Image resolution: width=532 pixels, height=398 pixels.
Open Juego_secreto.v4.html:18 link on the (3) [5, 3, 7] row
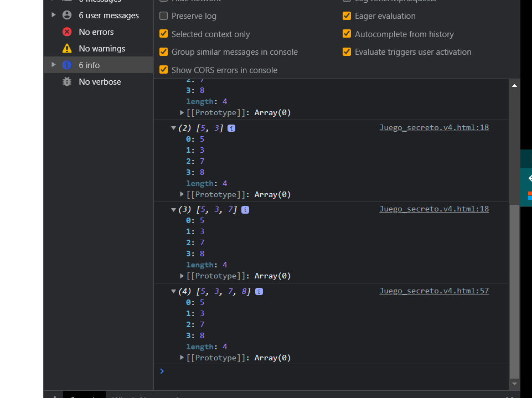pyautogui.click(x=434, y=209)
